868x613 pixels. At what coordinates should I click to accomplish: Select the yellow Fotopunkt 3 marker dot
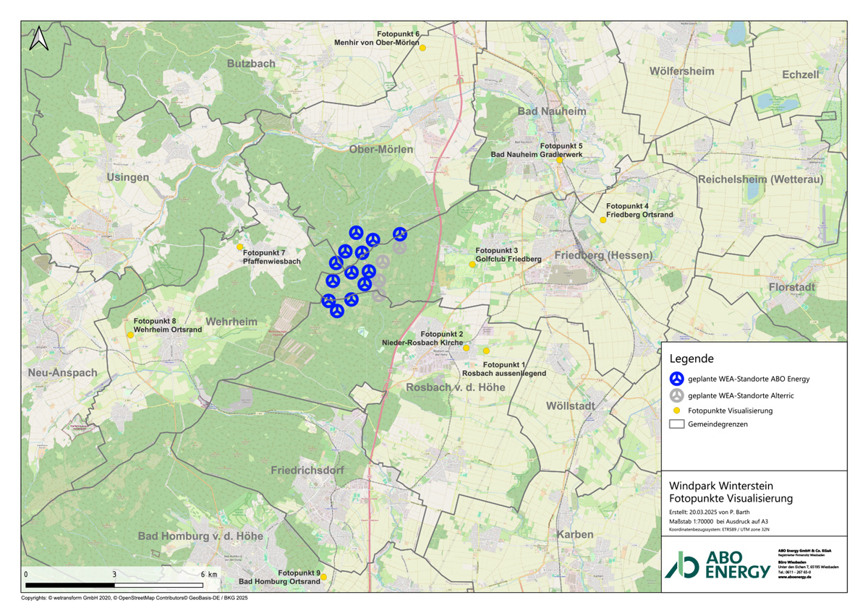[472, 265]
